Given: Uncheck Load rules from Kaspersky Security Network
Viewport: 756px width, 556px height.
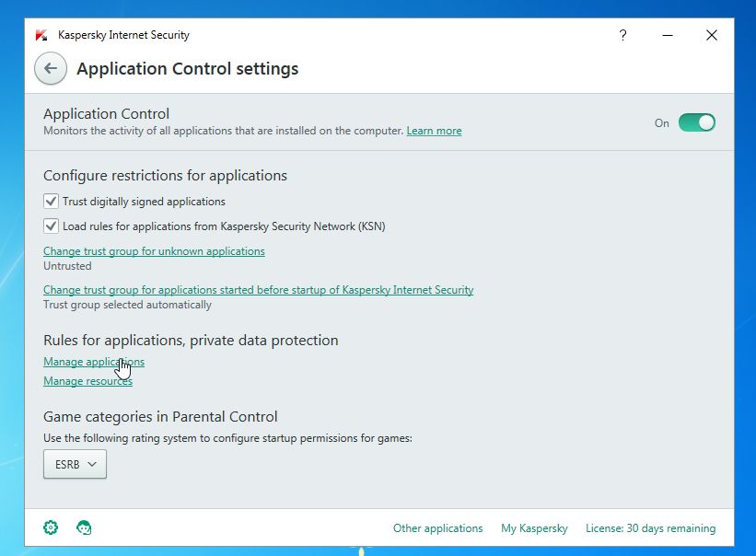Looking at the screenshot, I should (x=52, y=226).
